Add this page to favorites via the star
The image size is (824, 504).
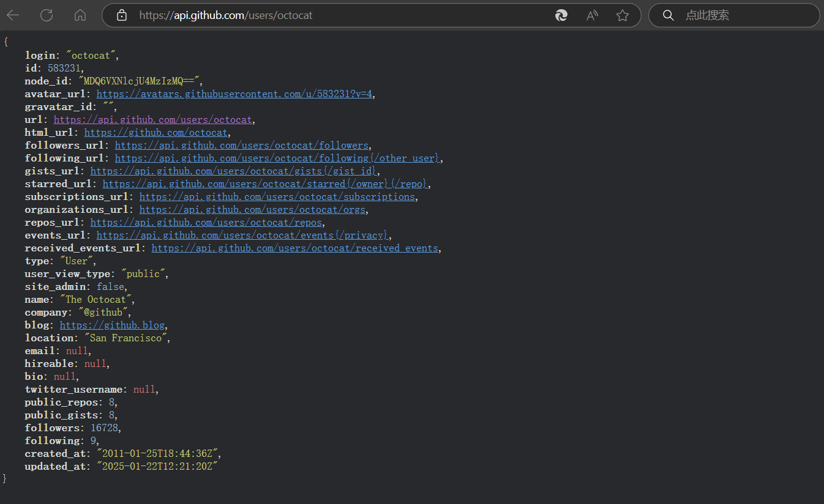point(623,15)
